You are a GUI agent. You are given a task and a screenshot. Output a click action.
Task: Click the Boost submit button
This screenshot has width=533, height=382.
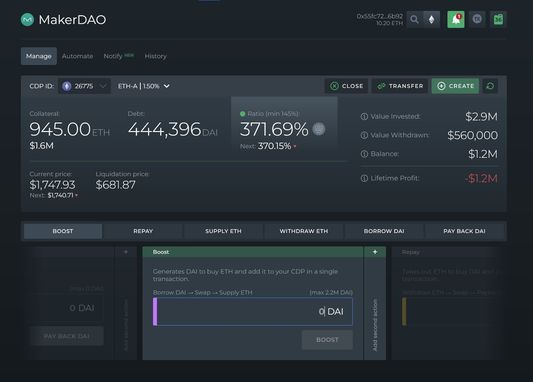(x=327, y=340)
